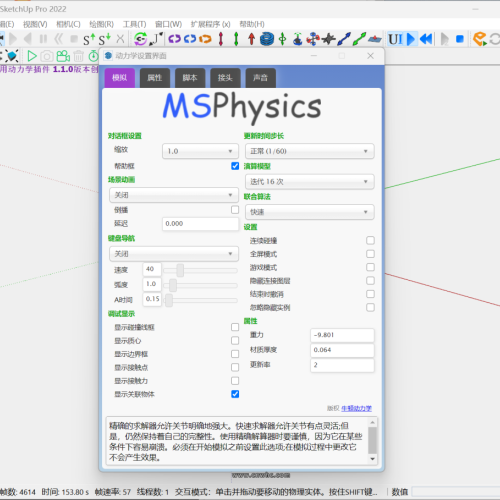This screenshot has height=500, width=500.
Task: Select the black Fixed joint tool
Action: [329, 39]
